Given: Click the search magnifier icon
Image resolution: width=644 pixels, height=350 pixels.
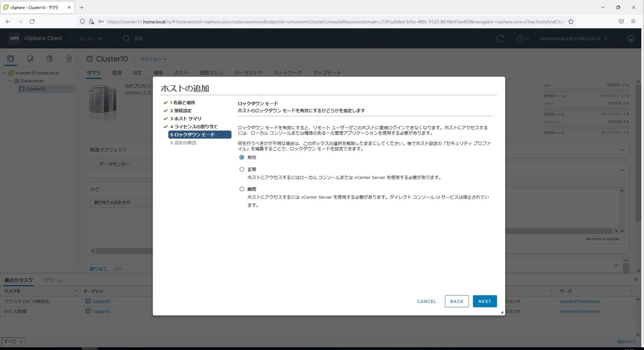Looking at the screenshot, I should click(x=126, y=39).
